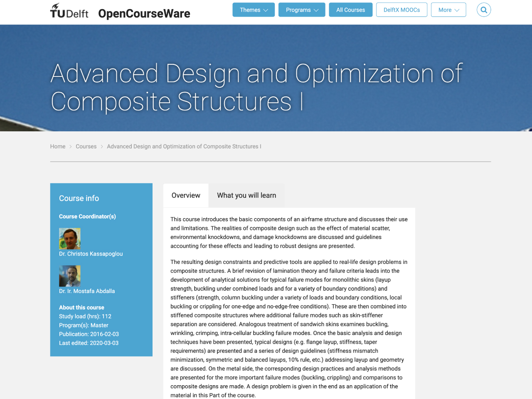Follow the Courses breadcrumb link
532x399 pixels.
click(x=86, y=146)
